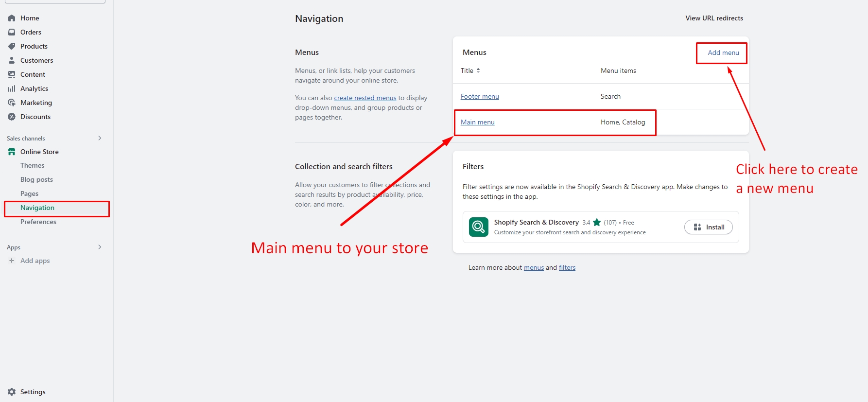Viewport: 868px width, 402px height.
Task: Expand the Sales channels chevron
Action: click(x=100, y=138)
